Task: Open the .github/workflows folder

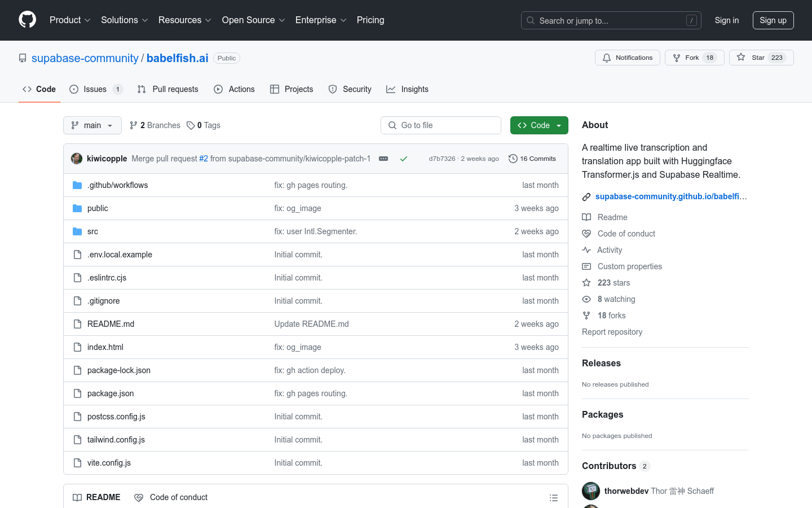Action: [x=117, y=185]
